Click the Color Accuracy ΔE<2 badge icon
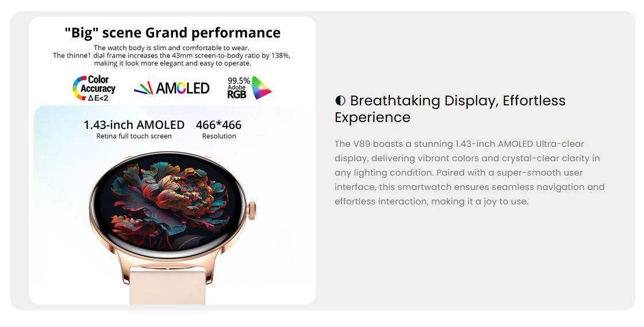Screen dimensions: 644x327 pyautogui.click(x=94, y=88)
